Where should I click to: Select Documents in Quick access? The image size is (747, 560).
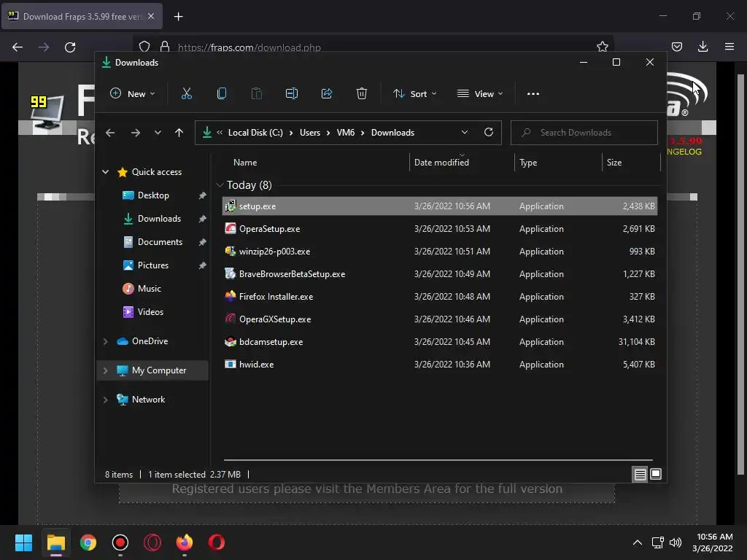point(160,242)
